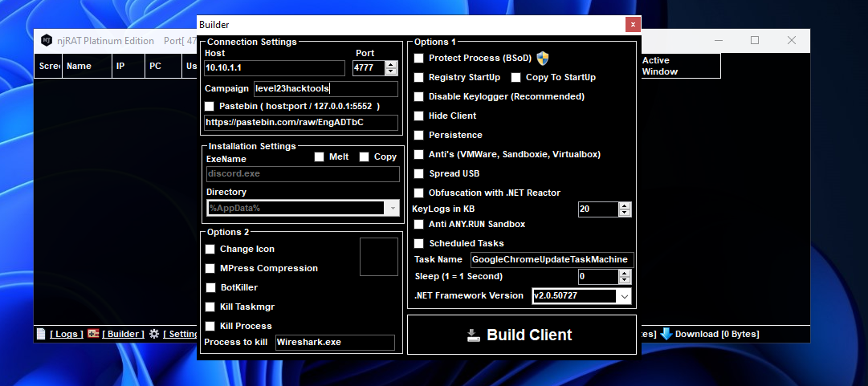The width and height of the screenshot is (868, 386).
Task: Click the Port field showing 4777
Action: tap(369, 68)
